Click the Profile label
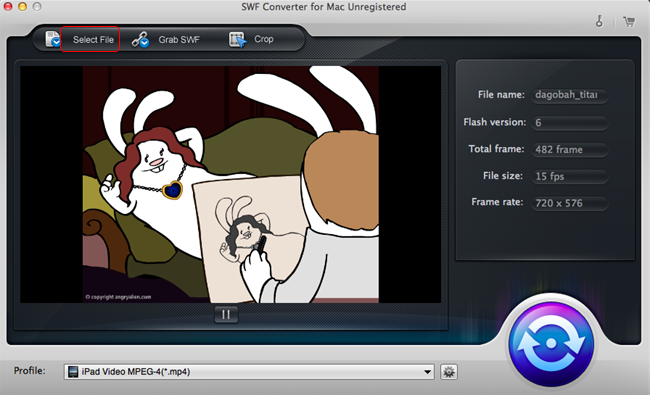Image resolution: width=650 pixels, height=395 pixels. tap(30, 371)
